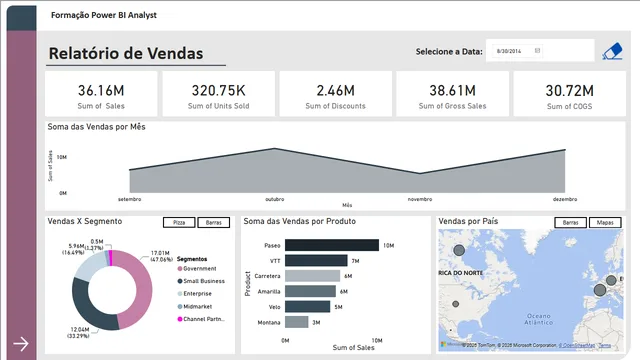The image size is (640, 360).
Task: Select the Enterprise legend swatch
Action: point(180,294)
